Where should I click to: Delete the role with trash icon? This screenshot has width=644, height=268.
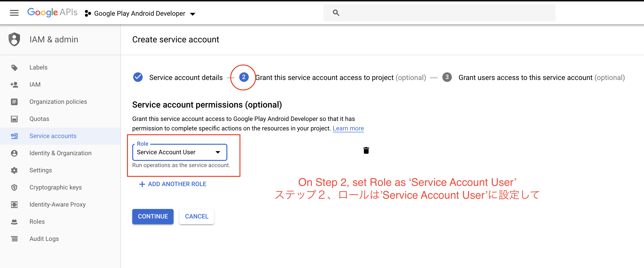[366, 150]
